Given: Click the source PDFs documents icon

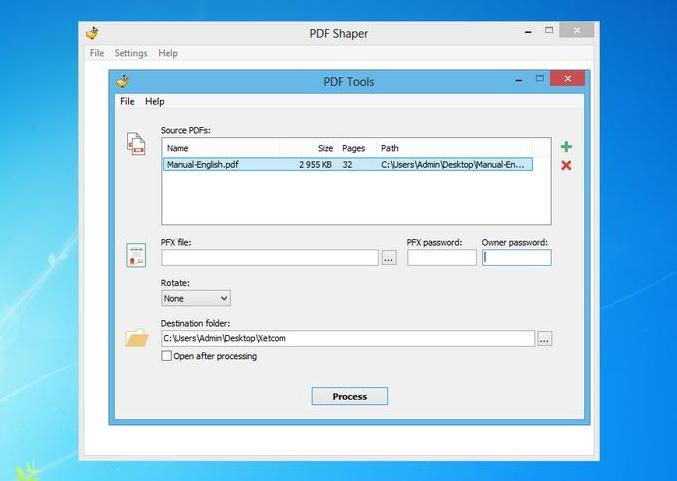Looking at the screenshot, I should coord(136,144).
